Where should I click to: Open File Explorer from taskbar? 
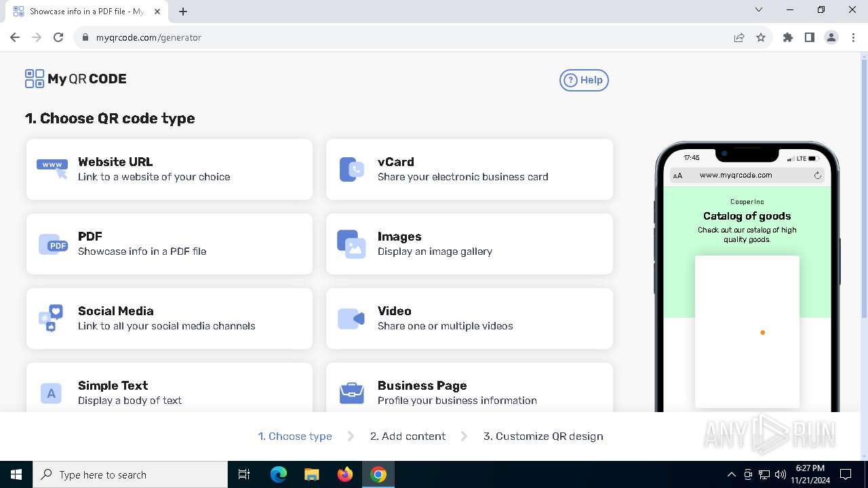coord(312,474)
